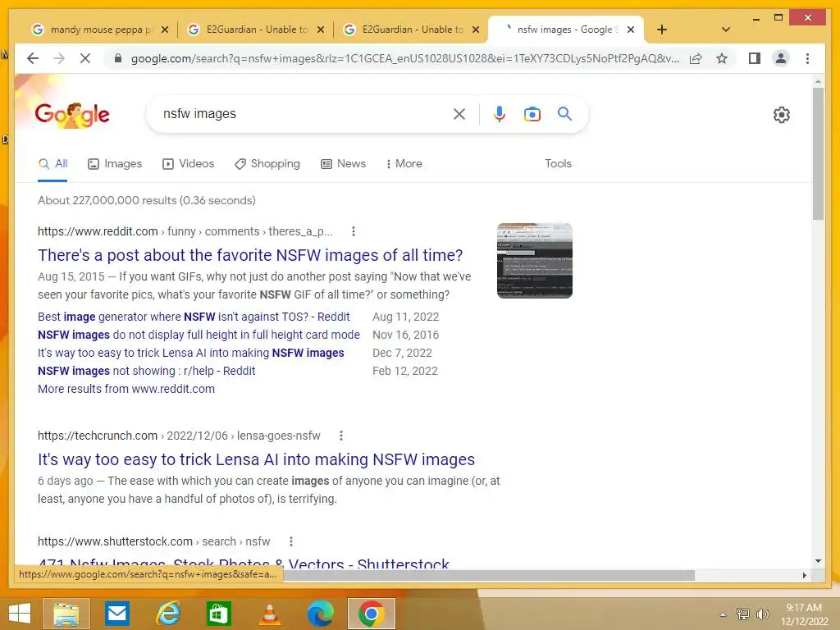The height and width of the screenshot is (630, 840).
Task: Switch to News results
Action: (343, 163)
